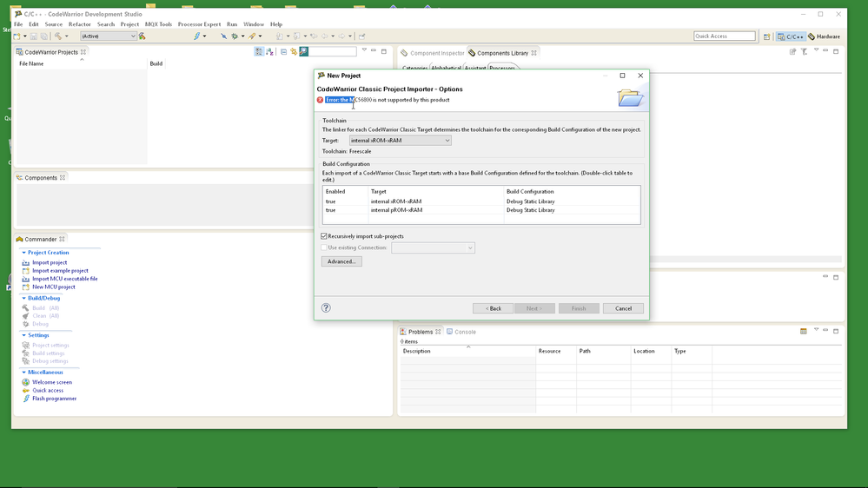Click the Quick Access search field
The height and width of the screenshot is (488, 868).
[x=724, y=36]
